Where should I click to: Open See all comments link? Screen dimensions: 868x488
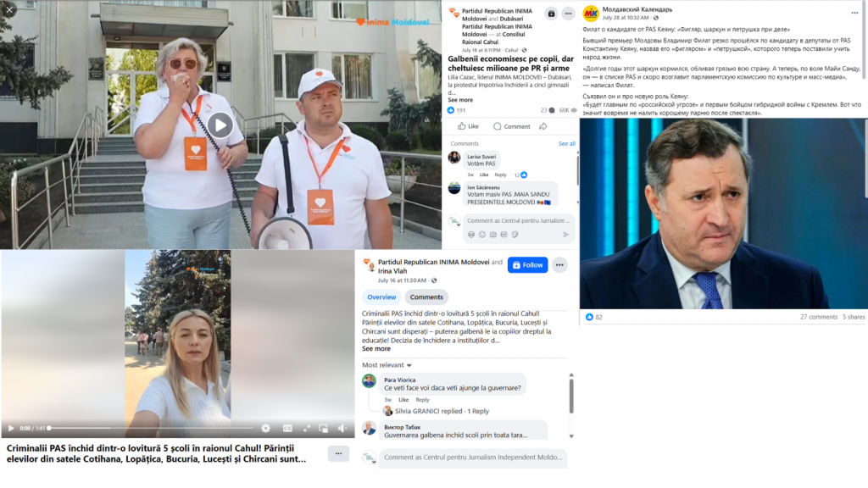point(566,144)
